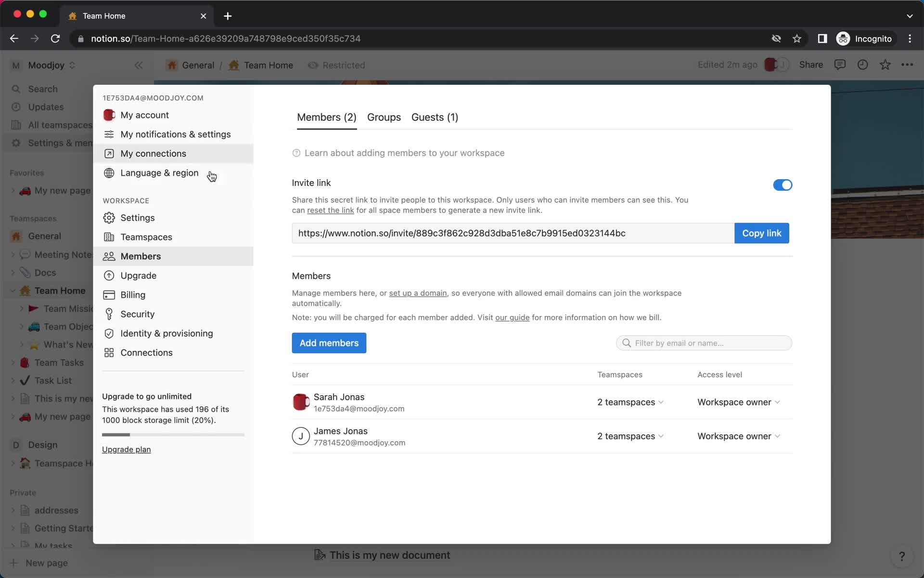Viewport: 924px width, 578px height.
Task: Select My connections in the sidebar
Action: point(173,154)
